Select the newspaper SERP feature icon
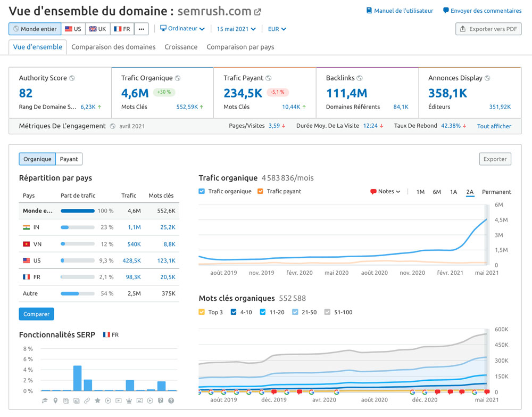The width and height of the screenshot is (532, 417). (x=66, y=400)
